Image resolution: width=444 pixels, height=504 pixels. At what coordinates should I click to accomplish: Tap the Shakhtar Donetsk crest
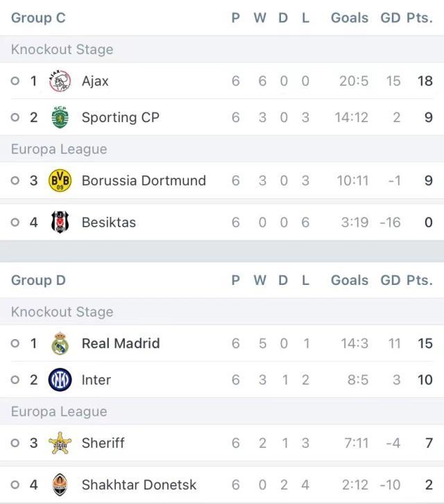click(x=60, y=485)
